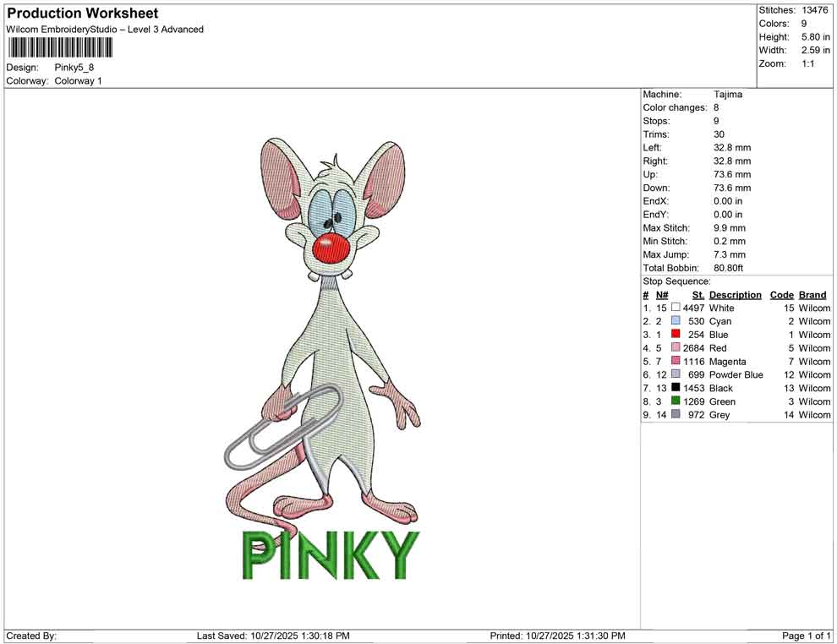Click the stitch count 2684

click(693, 348)
